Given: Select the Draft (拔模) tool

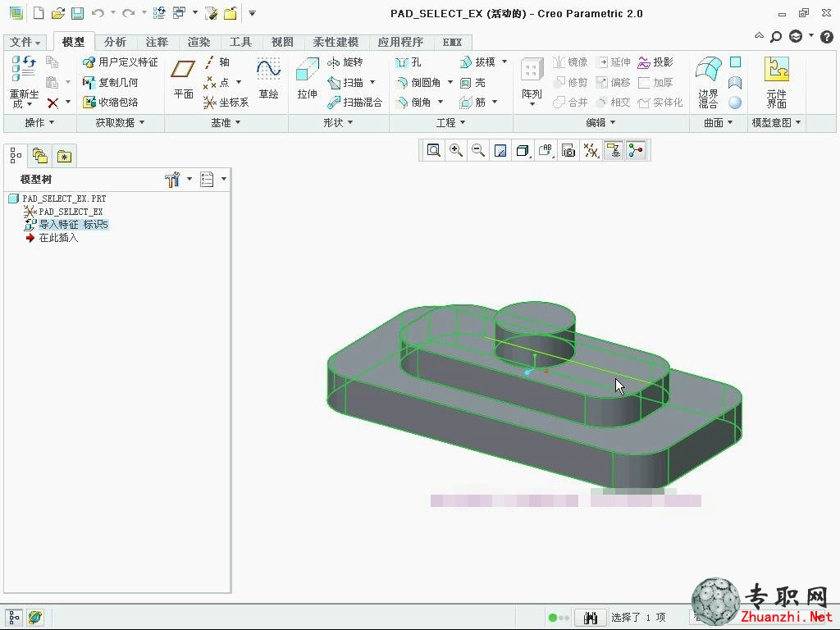Looking at the screenshot, I should (477, 62).
